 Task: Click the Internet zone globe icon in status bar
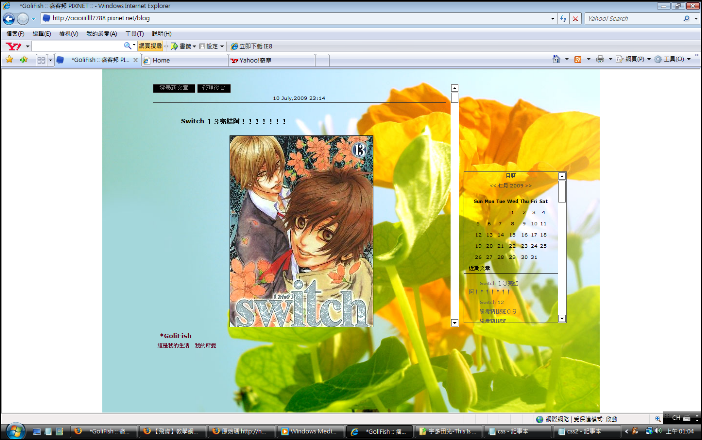point(539,419)
